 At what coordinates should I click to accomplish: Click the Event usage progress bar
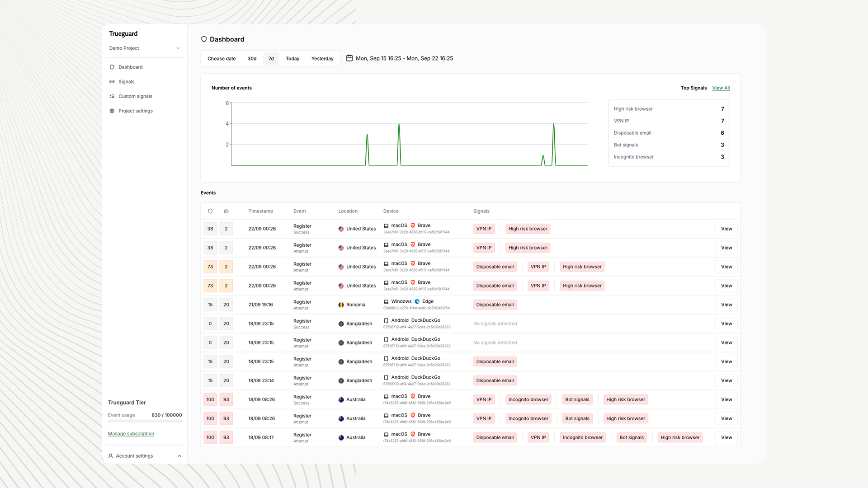145,421
